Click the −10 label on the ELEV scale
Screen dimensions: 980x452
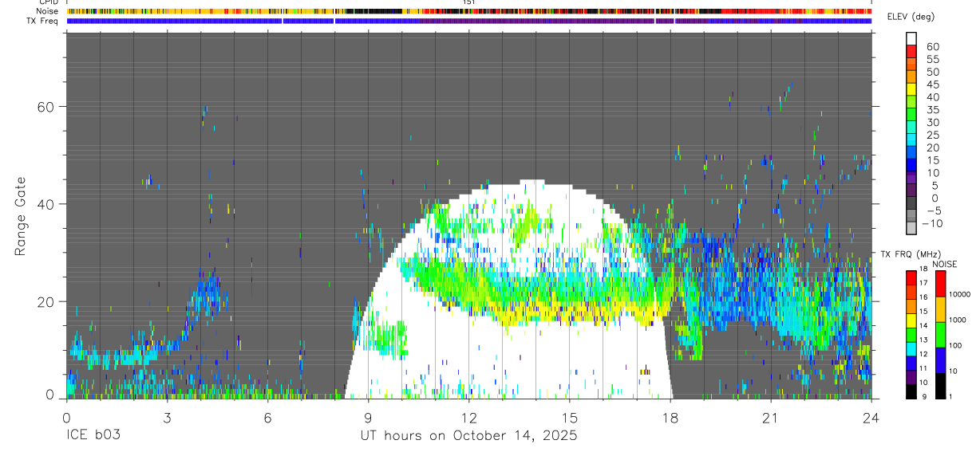point(932,223)
